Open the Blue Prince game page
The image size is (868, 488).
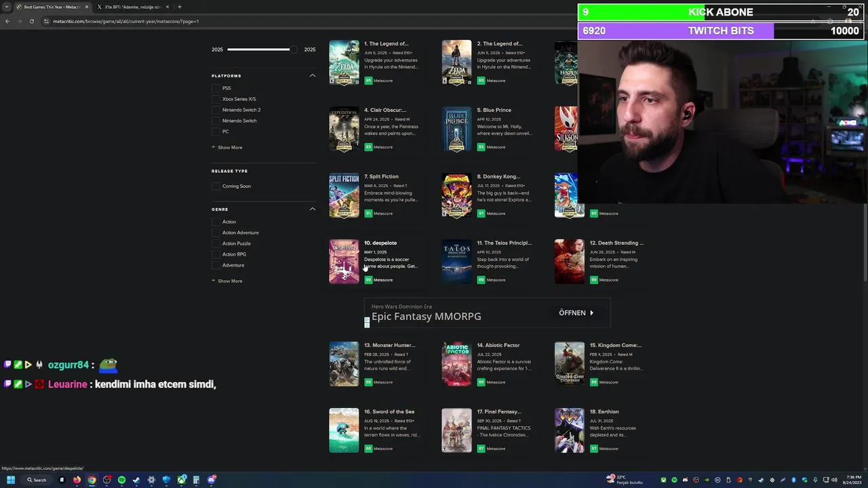click(x=494, y=110)
